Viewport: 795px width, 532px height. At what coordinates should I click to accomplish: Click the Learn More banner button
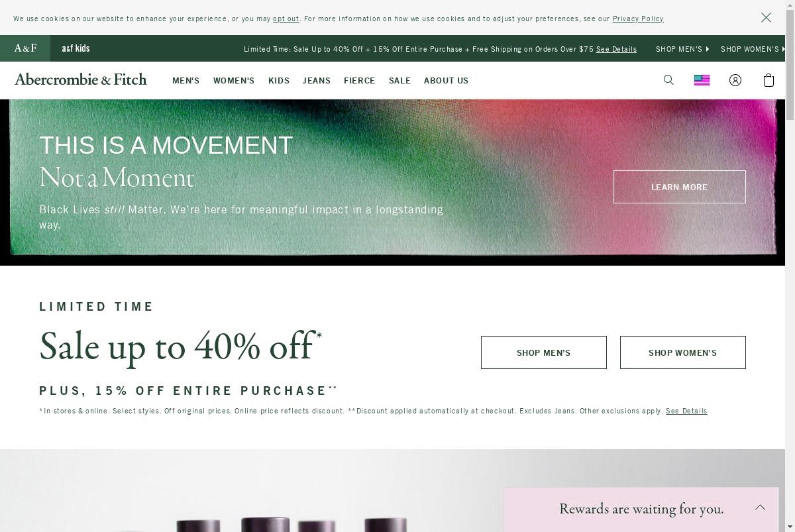click(680, 187)
